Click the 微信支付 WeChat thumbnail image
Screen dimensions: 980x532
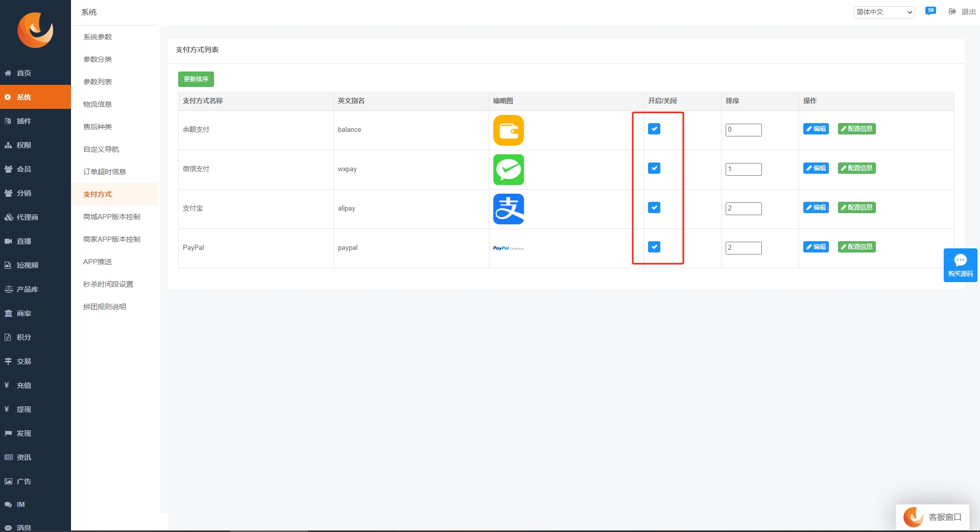pos(509,170)
